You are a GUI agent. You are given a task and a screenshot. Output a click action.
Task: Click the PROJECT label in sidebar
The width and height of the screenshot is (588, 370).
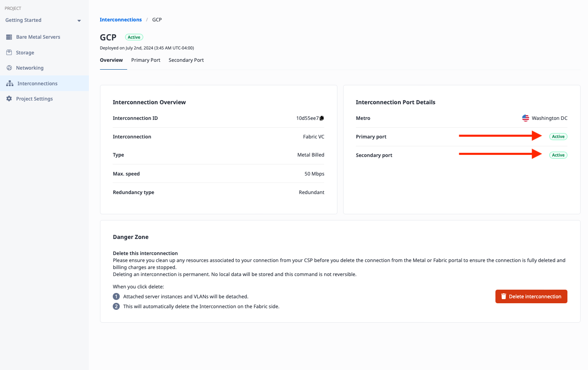tap(13, 8)
